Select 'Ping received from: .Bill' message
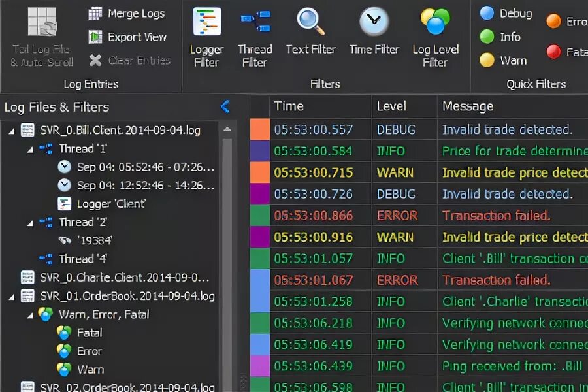This screenshot has width=588, height=392. point(513,366)
